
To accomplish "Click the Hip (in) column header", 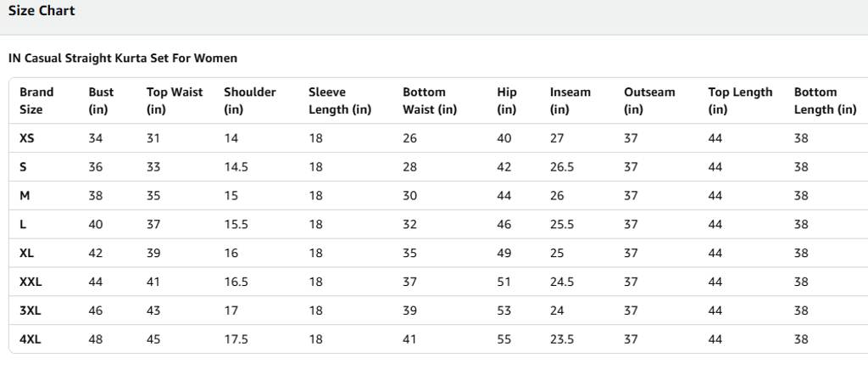I will [x=507, y=101].
